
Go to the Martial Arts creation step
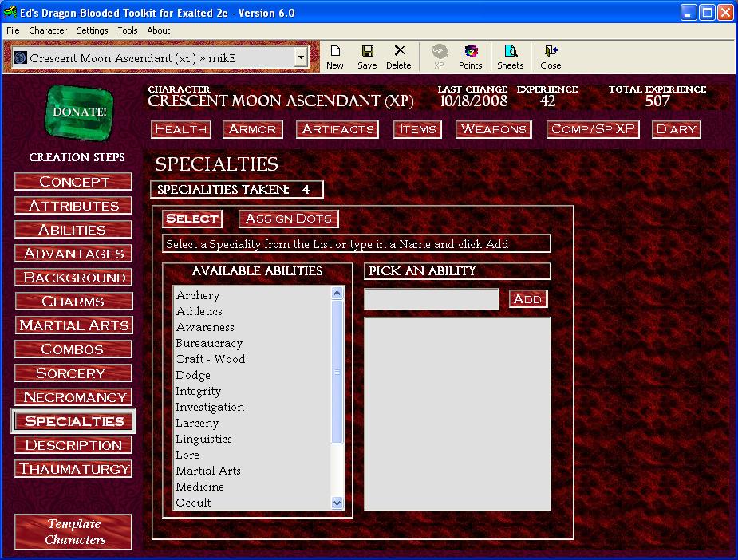[73, 325]
